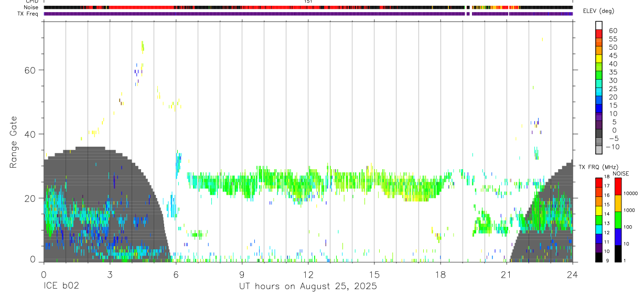Click the 'TX Freq' row label at top left
Screen dimensions: 644x297
click(29, 13)
